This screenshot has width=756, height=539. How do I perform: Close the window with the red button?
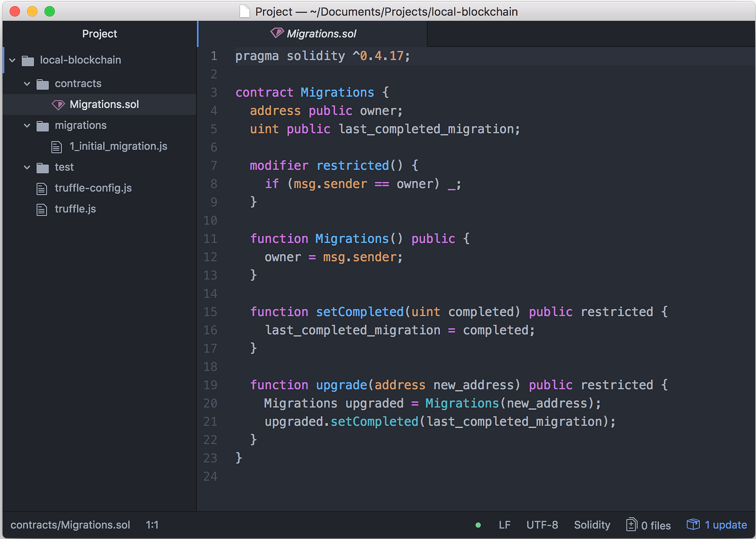(x=15, y=11)
